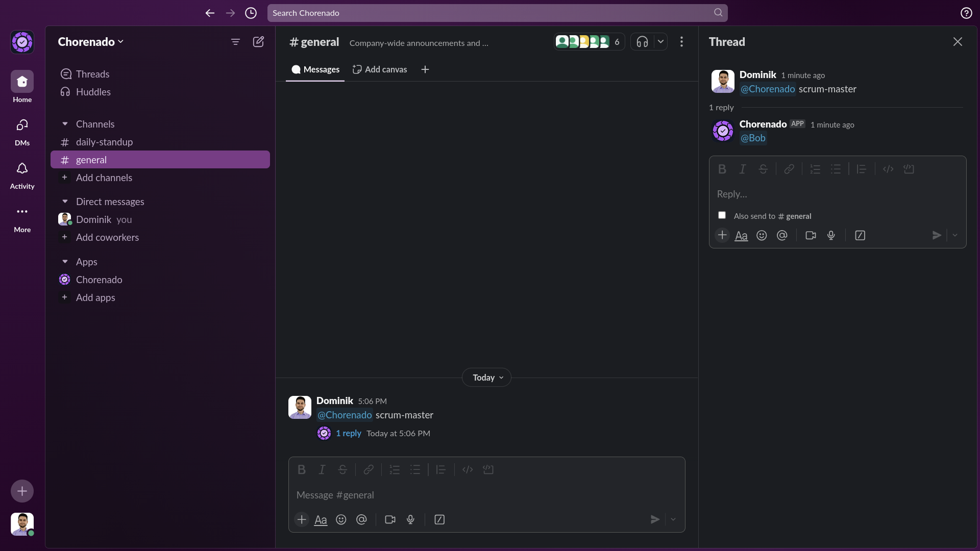
Task: Click the Search Chorenado field
Action: click(x=490, y=13)
